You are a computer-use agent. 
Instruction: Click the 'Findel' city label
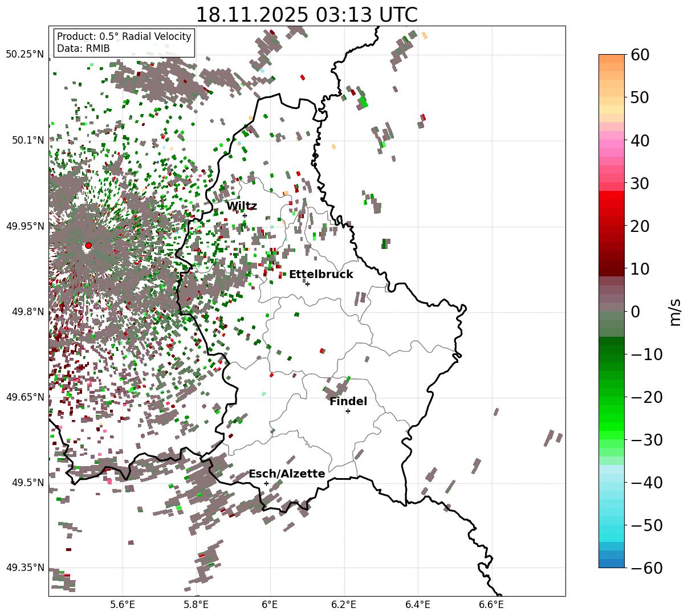pos(348,402)
